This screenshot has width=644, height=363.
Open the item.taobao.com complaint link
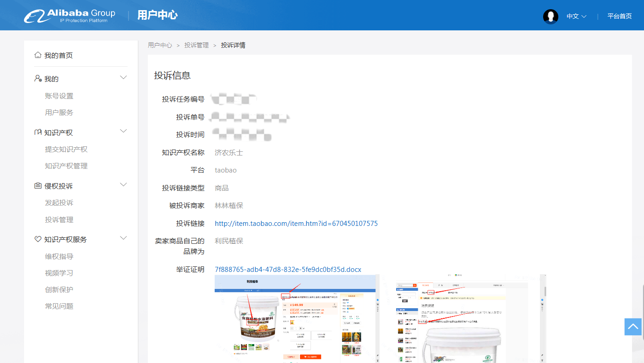tap(296, 224)
